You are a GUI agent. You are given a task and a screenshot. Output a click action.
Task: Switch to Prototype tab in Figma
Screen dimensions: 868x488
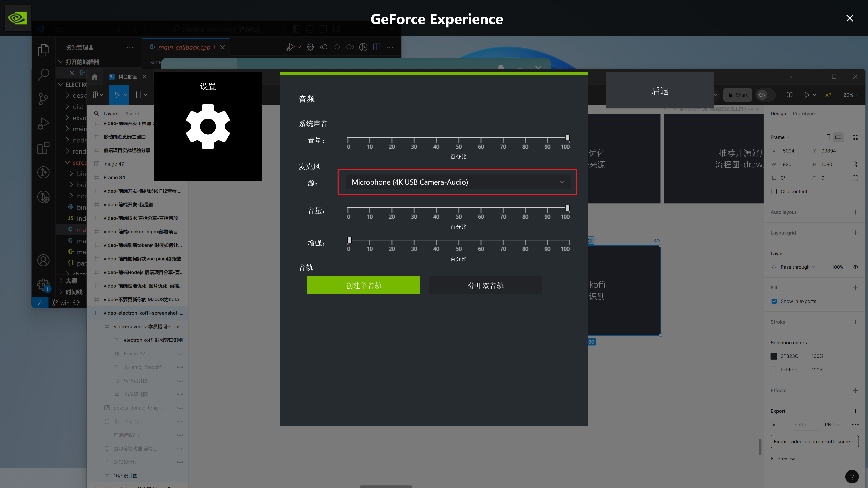[x=804, y=114]
